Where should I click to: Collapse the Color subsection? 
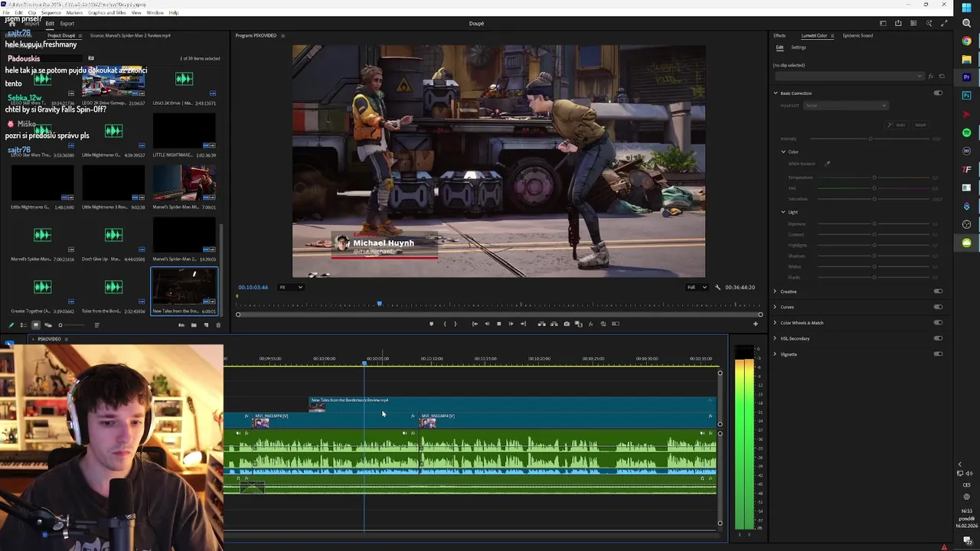click(x=783, y=152)
